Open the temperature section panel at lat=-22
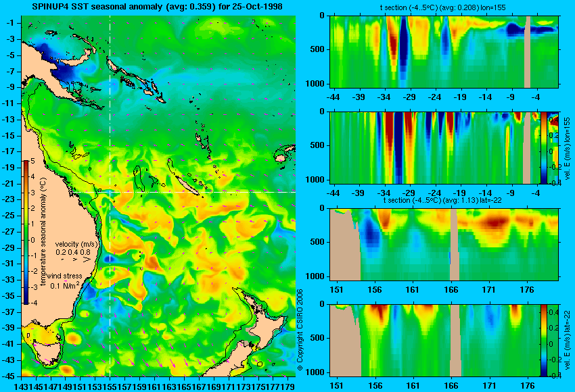The height and width of the screenshot is (392, 575). pos(444,245)
